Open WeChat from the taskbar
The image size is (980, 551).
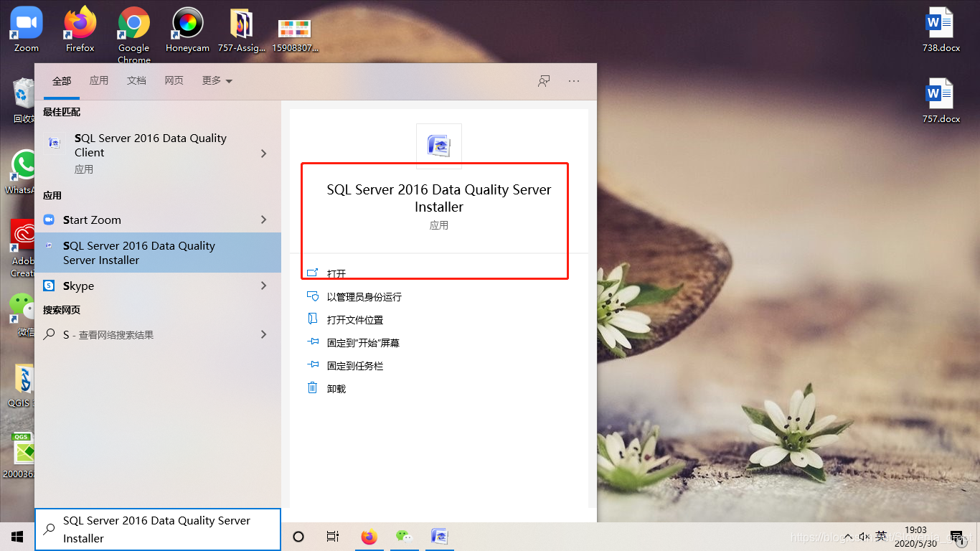405,537
